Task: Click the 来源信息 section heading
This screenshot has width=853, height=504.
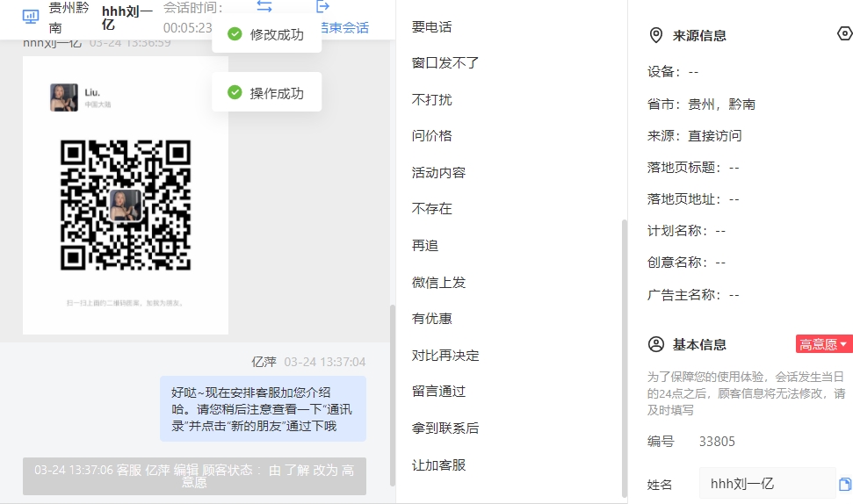Action: (699, 36)
